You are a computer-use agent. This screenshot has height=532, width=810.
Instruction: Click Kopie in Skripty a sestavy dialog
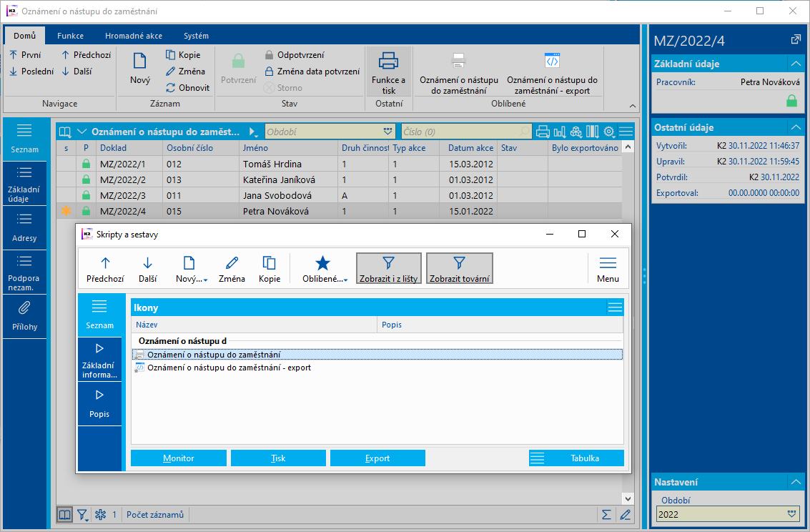(x=269, y=269)
